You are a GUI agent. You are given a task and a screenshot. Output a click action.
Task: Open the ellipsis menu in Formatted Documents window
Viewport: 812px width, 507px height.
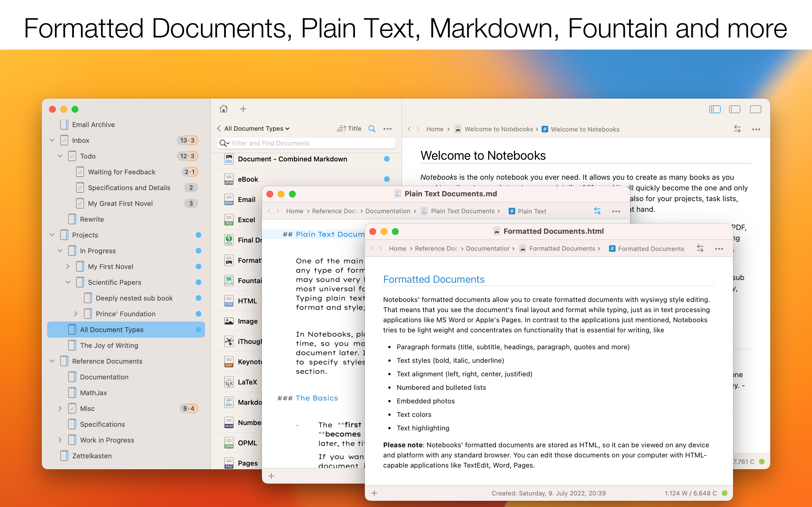(x=719, y=249)
